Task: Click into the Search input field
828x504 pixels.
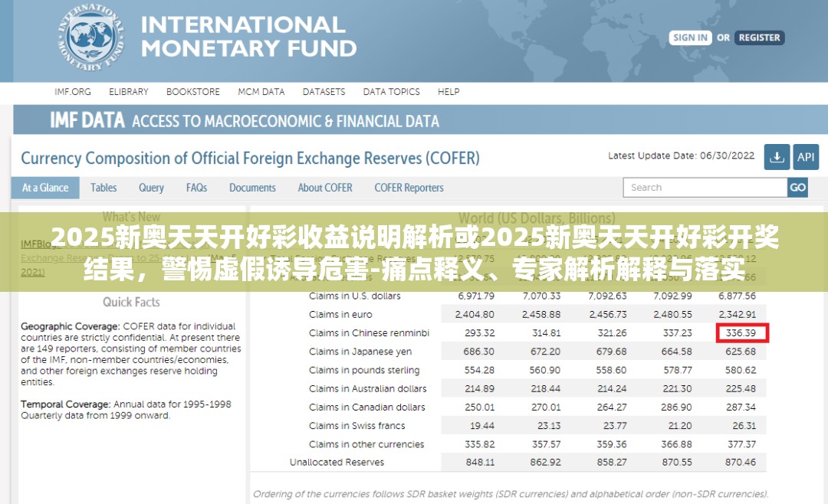Action: click(705, 188)
